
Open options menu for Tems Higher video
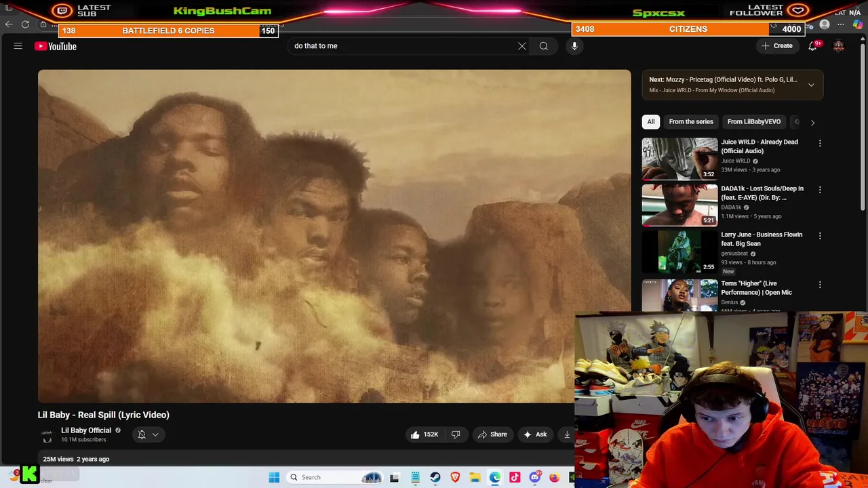tap(820, 285)
